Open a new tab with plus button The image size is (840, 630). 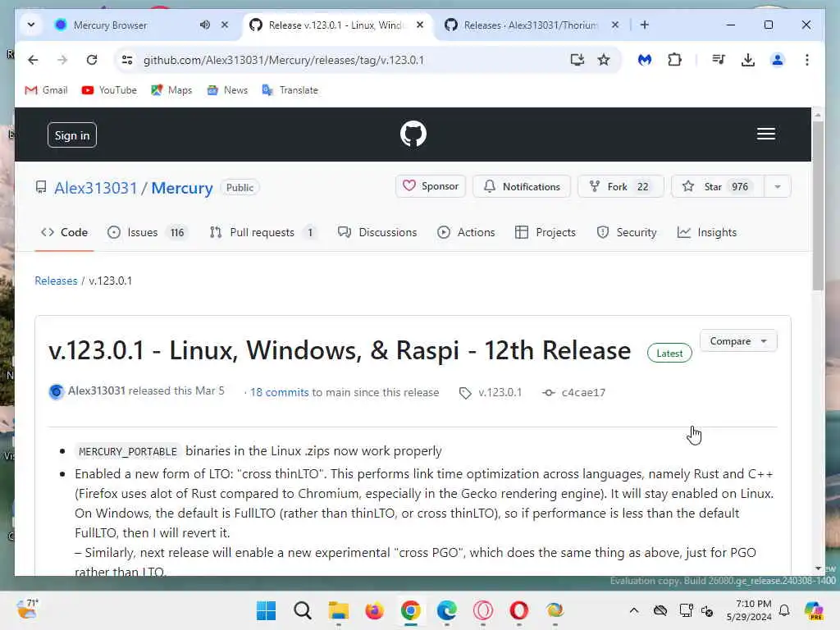click(x=645, y=25)
